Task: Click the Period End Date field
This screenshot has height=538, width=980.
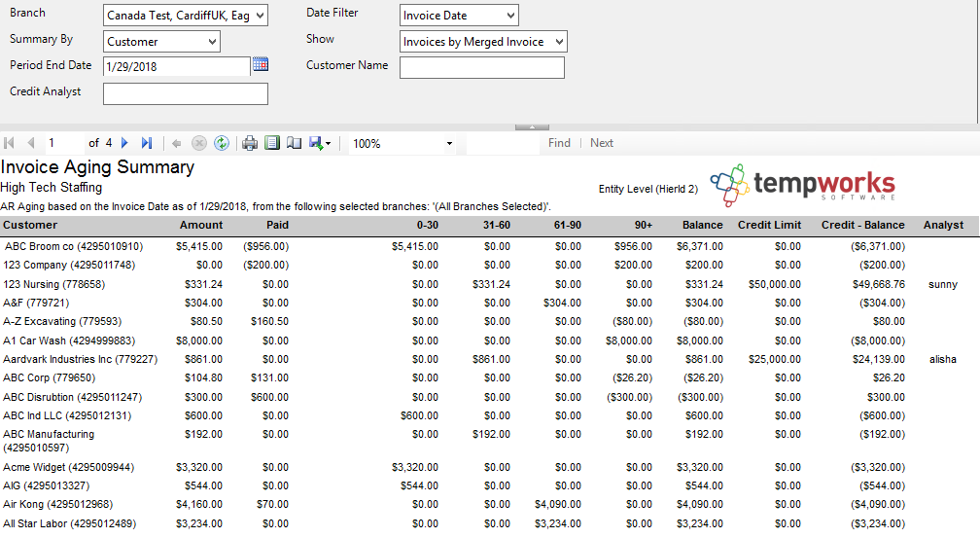Action: click(x=177, y=66)
